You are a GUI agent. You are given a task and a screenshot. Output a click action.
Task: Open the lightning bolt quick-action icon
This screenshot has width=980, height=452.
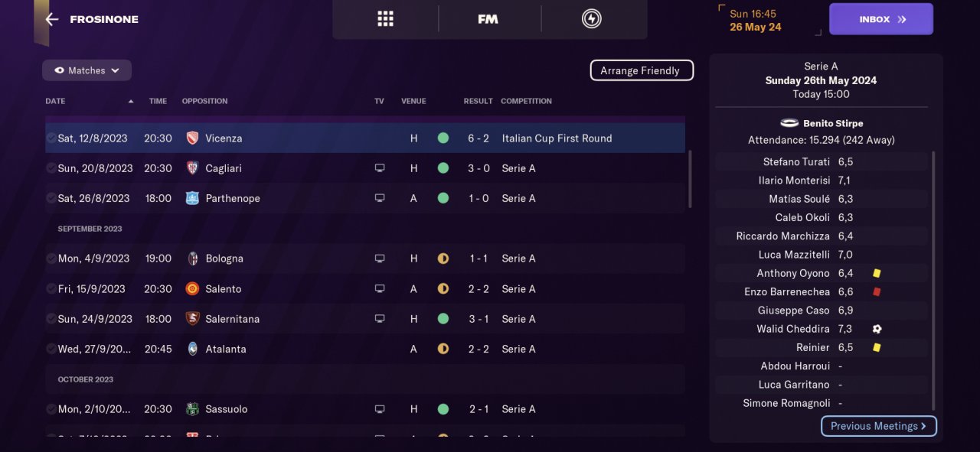591,19
